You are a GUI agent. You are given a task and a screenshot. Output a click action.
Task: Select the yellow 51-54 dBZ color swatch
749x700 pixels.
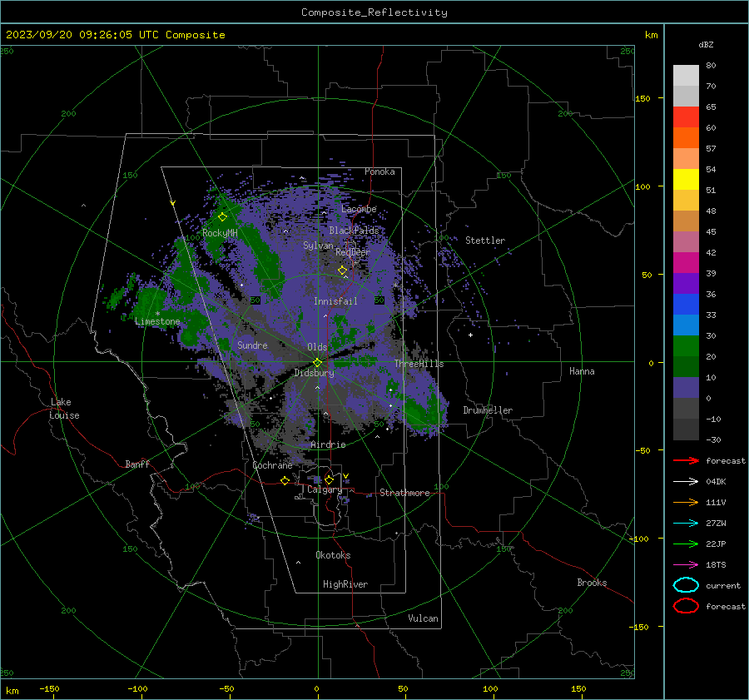click(x=686, y=179)
